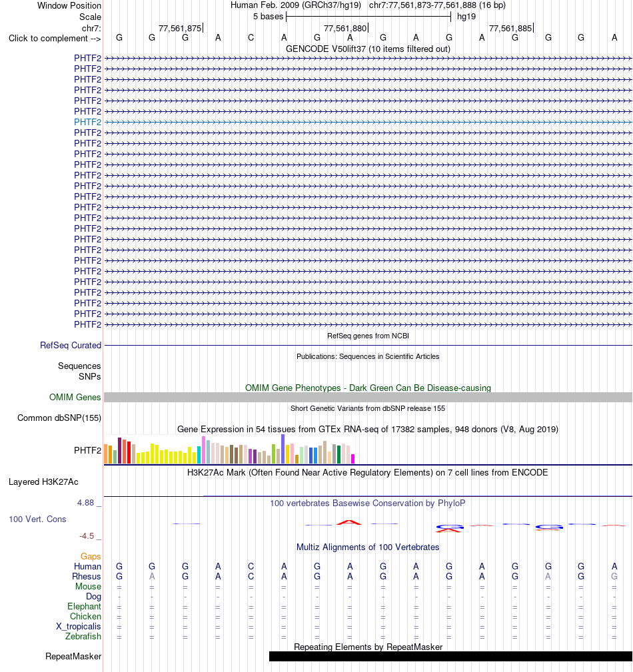Click the GTEx Gene Expression track title
633x672 pixels.
[x=368, y=430]
